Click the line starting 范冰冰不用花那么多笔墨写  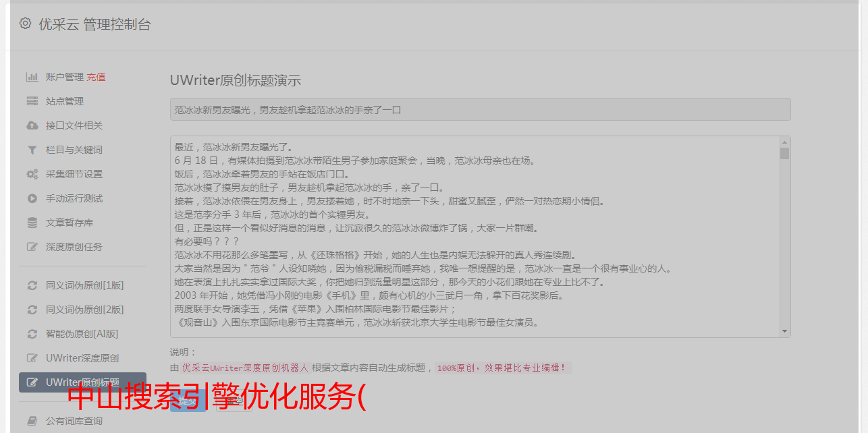pos(375,255)
